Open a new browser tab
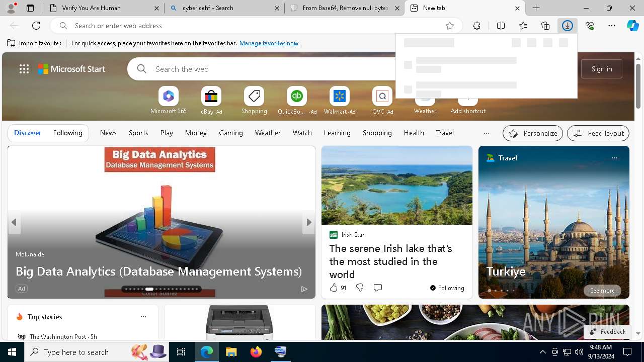This screenshot has width=644, height=362. [536, 8]
